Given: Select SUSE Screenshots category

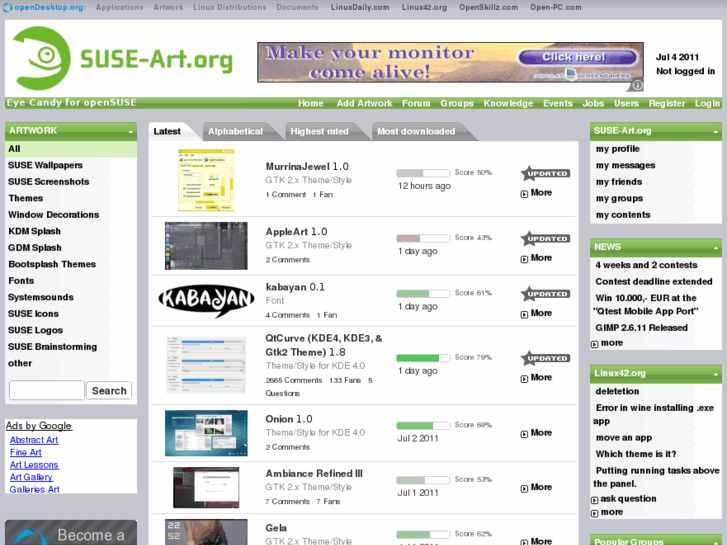Looking at the screenshot, I should pos(48,182).
